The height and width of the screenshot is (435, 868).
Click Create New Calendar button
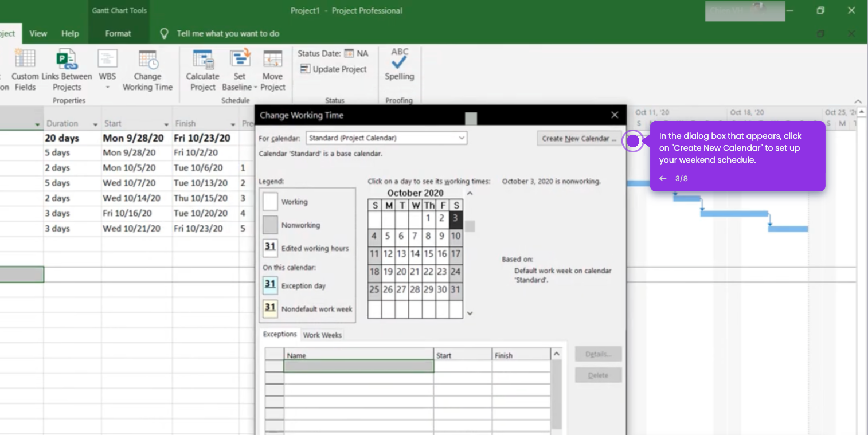tap(579, 138)
